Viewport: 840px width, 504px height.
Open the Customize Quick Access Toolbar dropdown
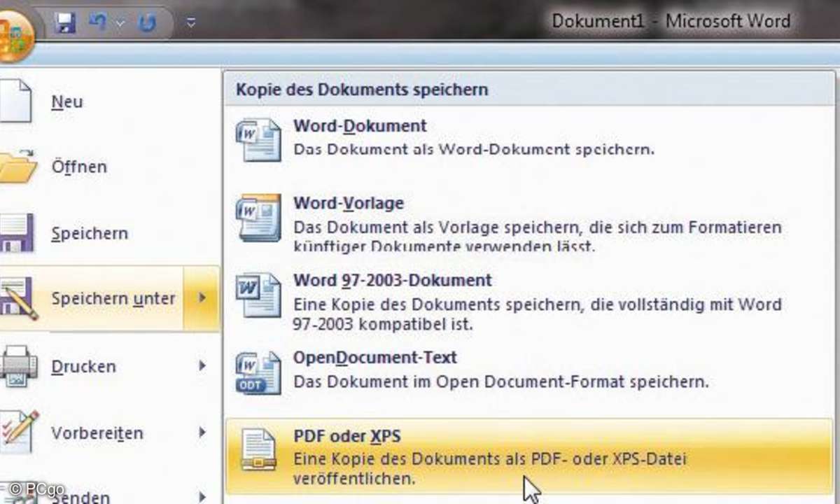coord(191,24)
